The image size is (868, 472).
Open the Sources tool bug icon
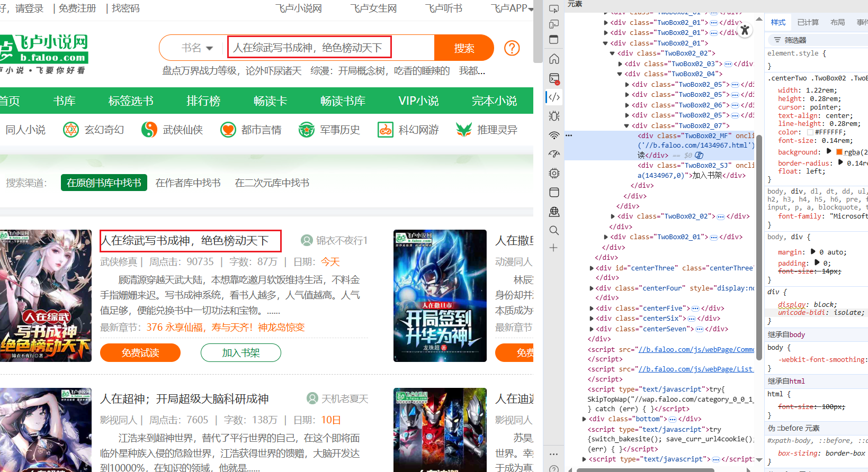(554, 116)
